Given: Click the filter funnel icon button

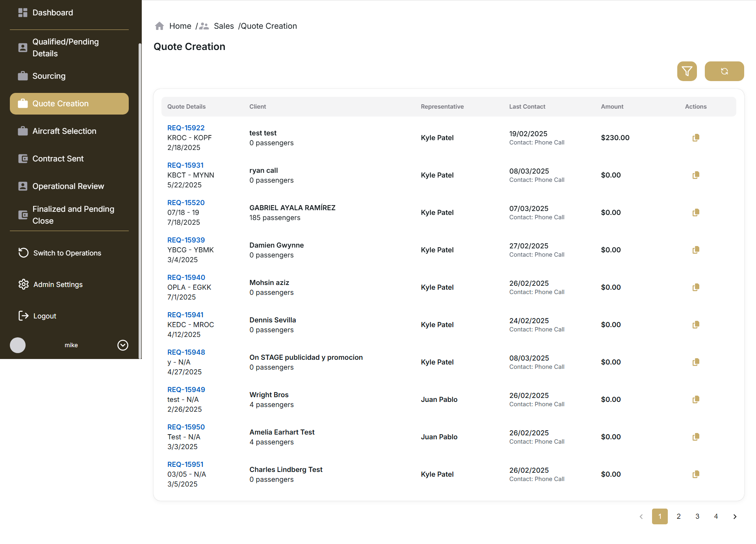Looking at the screenshot, I should point(687,71).
